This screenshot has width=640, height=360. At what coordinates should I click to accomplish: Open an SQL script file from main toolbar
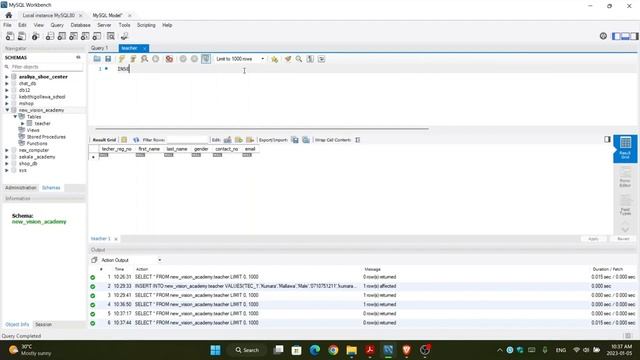22,36
